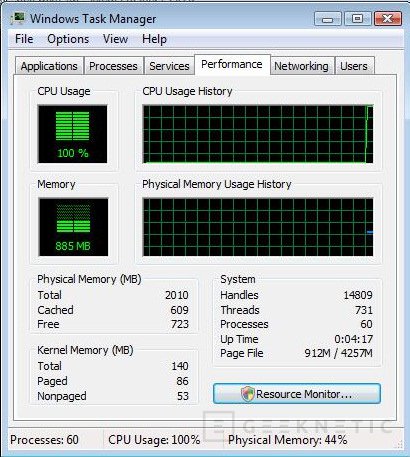Minimize the Task Manager window
Image resolution: width=410 pixels, height=457 pixels.
click(x=328, y=19)
